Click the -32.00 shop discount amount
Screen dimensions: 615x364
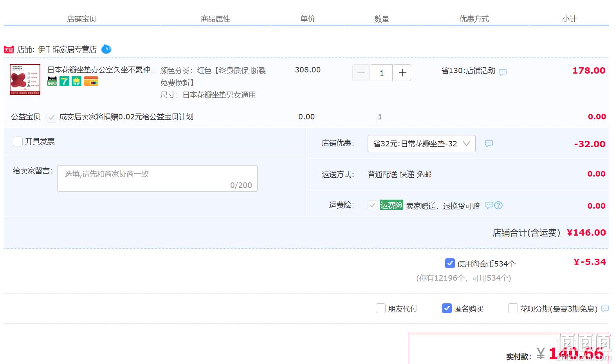[x=590, y=144]
